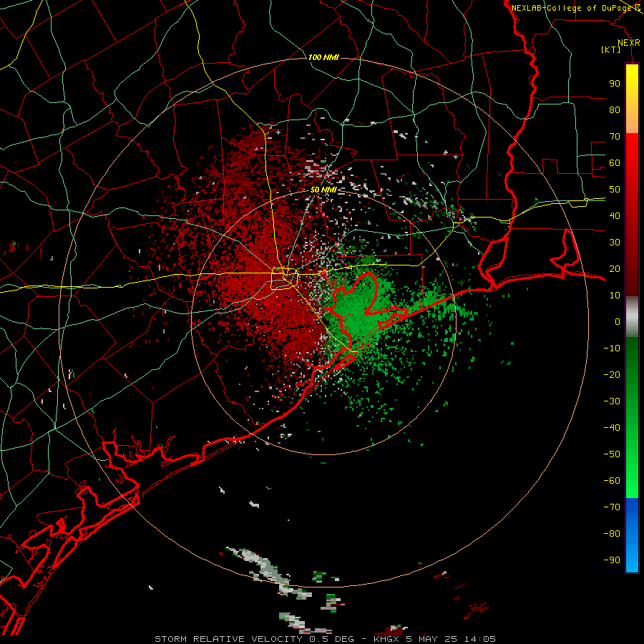The image size is (644, 644).
Task: Click the positive 40 knot scale label
Action: point(615,215)
